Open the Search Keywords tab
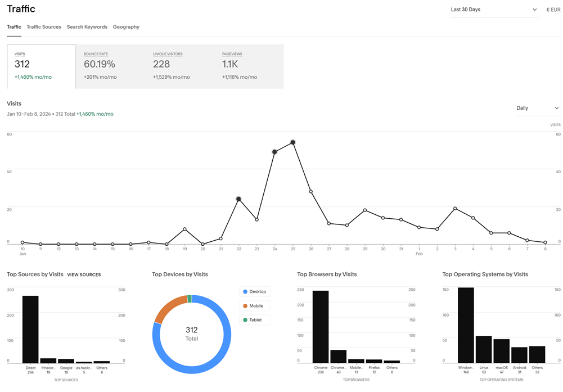 coord(87,27)
